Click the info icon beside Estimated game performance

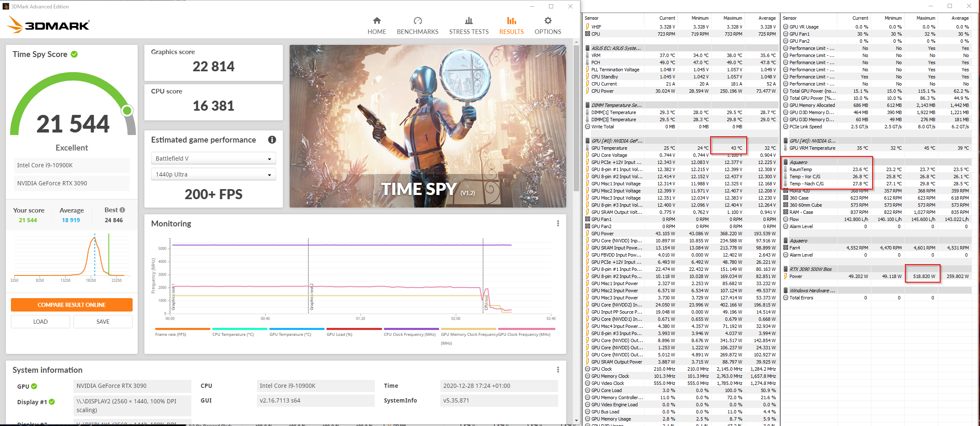point(272,140)
